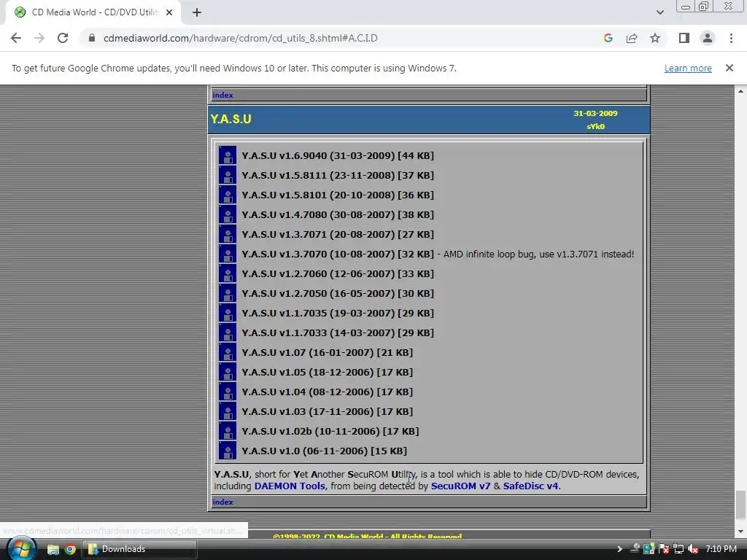Click the download icon for Y.A.S.U v1.3.7070
747x560 pixels.
tap(228, 254)
